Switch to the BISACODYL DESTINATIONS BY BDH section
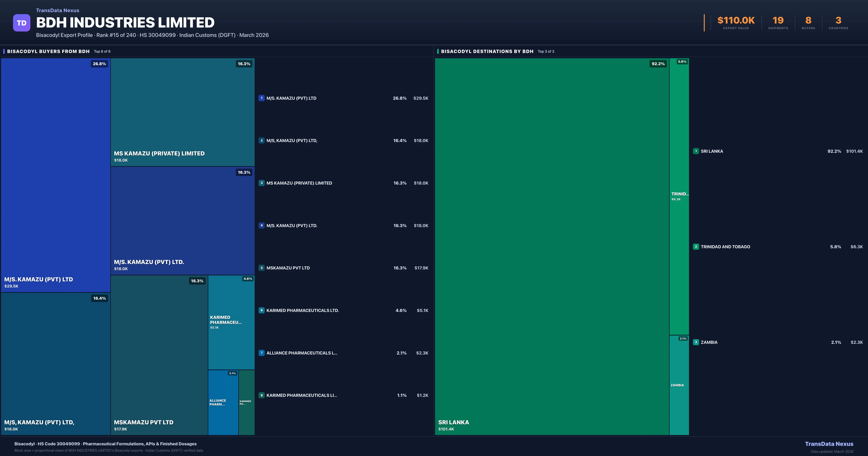The height and width of the screenshot is (456, 868). (487, 51)
